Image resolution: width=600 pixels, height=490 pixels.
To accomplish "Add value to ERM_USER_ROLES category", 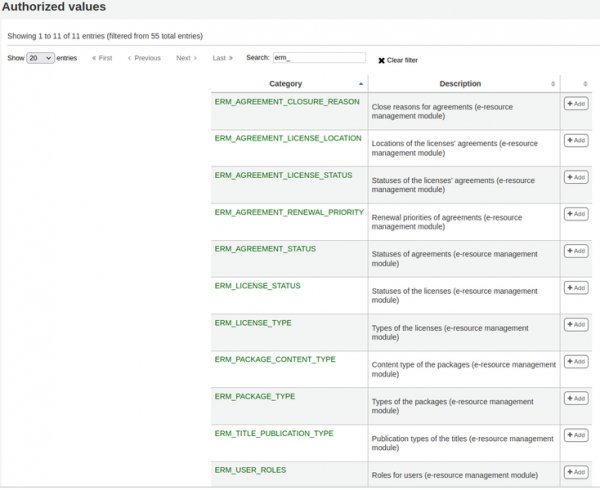I will 575,472.
